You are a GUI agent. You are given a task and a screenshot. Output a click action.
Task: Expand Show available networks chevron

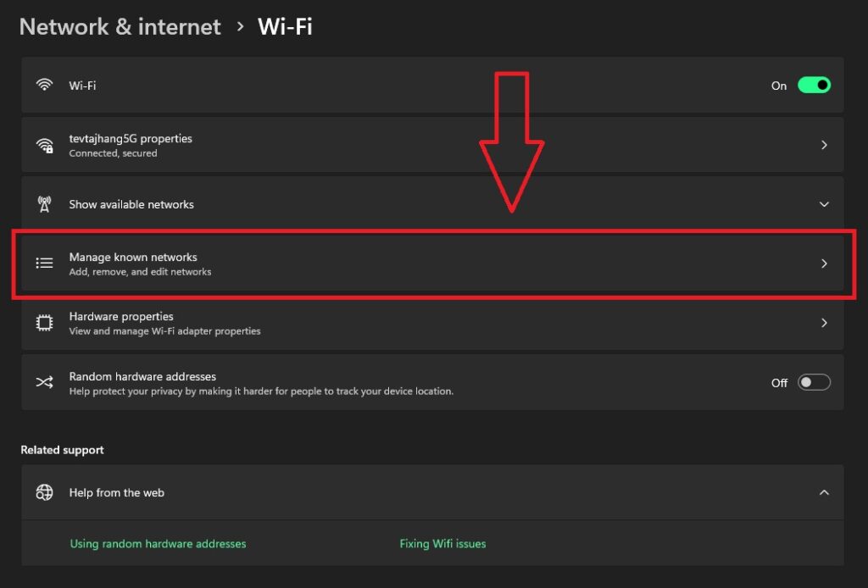pos(824,204)
